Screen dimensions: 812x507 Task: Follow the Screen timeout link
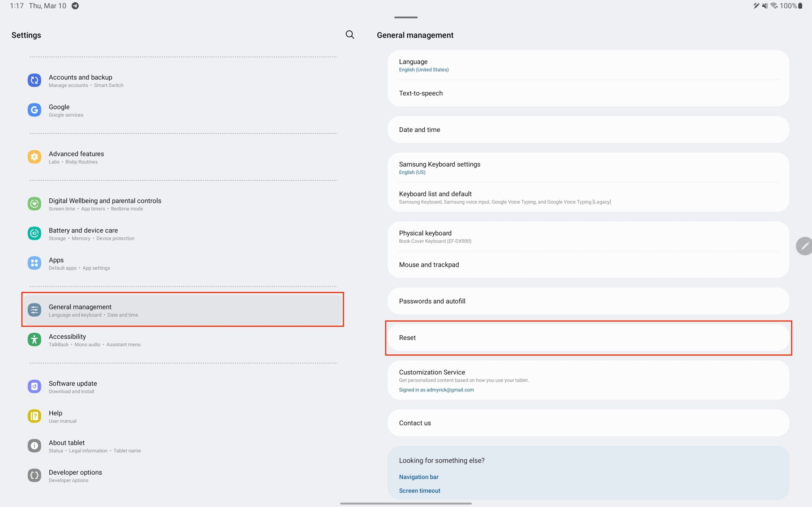pyautogui.click(x=420, y=491)
